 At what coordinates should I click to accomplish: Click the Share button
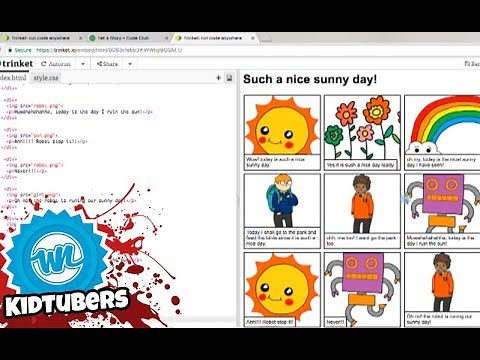[x=107, y=64]
